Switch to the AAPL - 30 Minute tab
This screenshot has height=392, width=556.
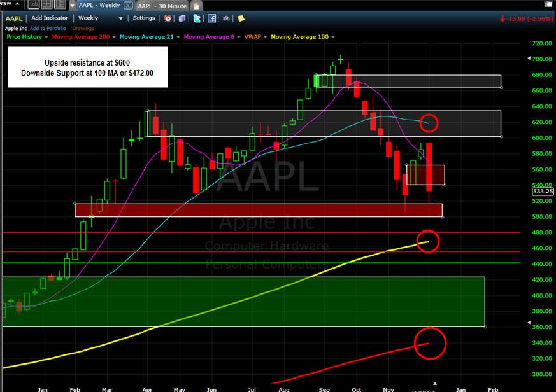point(162,6)
